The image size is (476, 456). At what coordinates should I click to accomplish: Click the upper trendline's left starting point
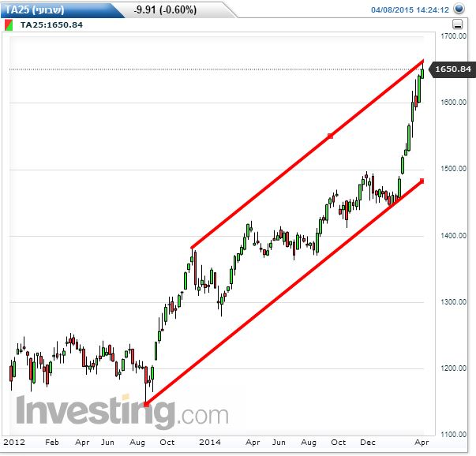192,248
